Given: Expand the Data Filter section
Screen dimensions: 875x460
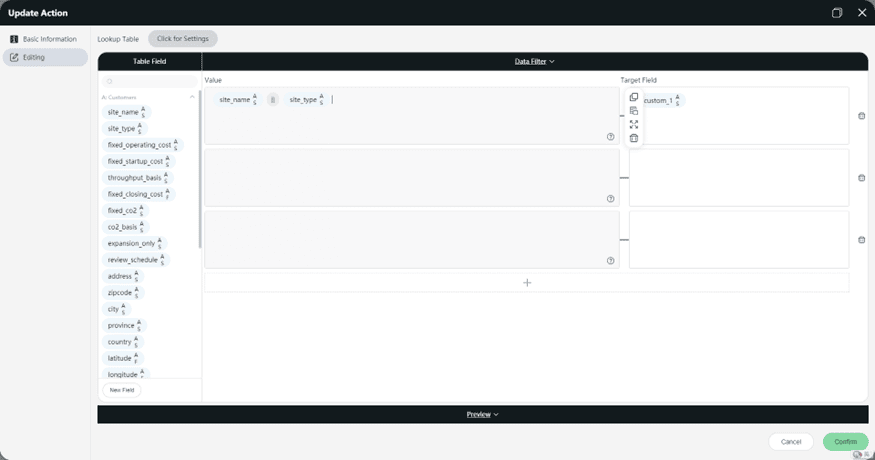Looking at the screenshot, I should pos(535,61).
